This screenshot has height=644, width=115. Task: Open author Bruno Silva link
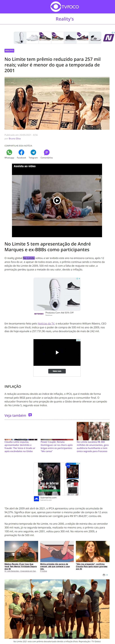(15, 138)
